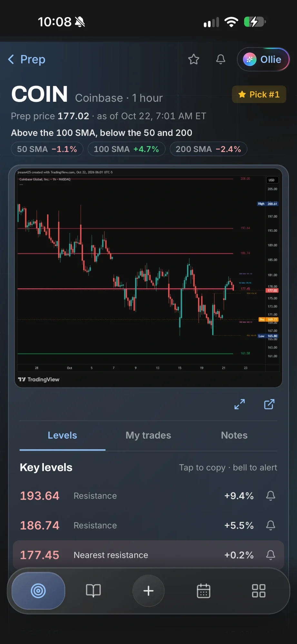297x644 pixels.
Task: Tap the 200 SMA -2.4% chip
Action: point(208,149)
